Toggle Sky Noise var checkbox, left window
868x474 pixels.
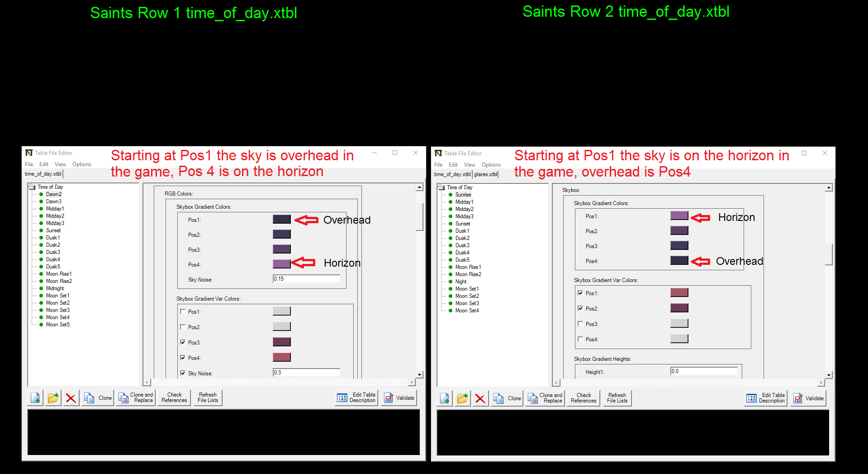(x=183, y=373)
